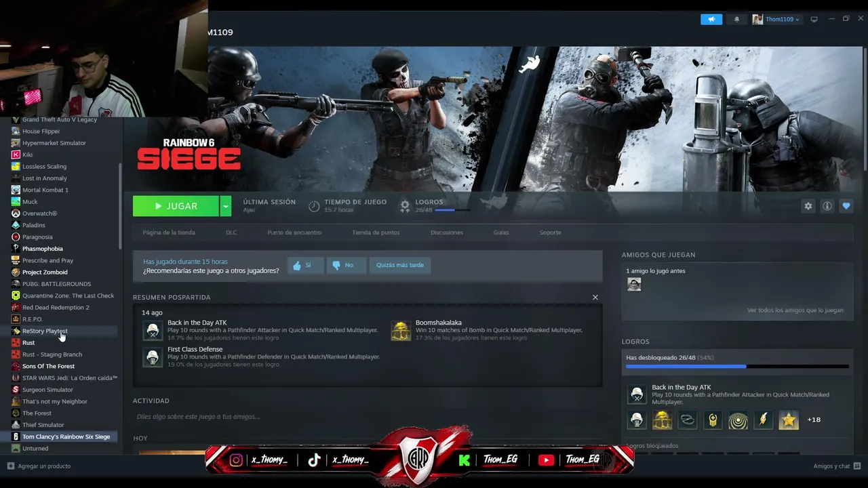Open the notifications bell
The image size is (868, 488).
(737, 20)
